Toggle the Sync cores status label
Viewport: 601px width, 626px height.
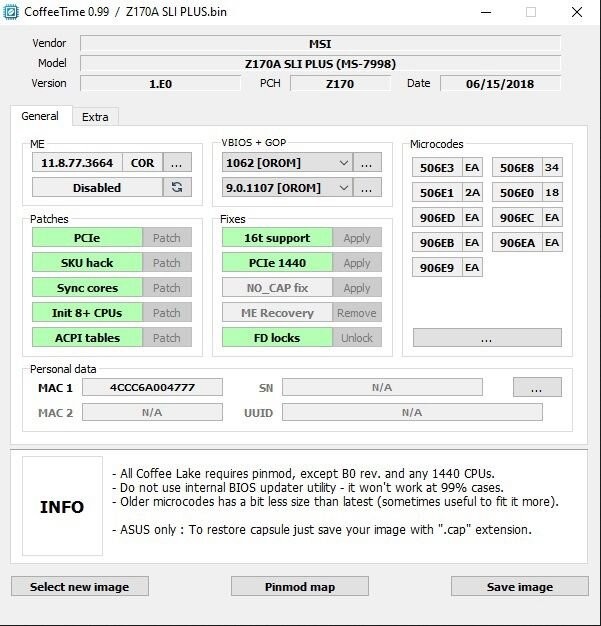tap(87, 287)
